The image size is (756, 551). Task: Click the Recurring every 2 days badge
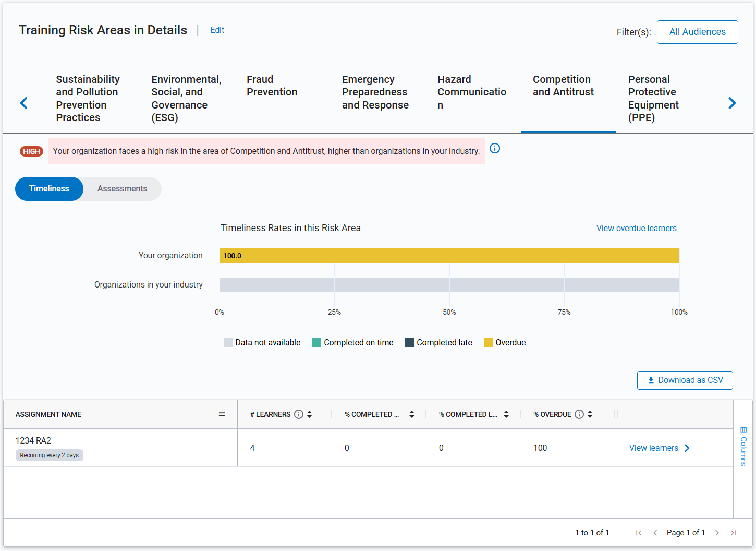(x=50, y=456)
